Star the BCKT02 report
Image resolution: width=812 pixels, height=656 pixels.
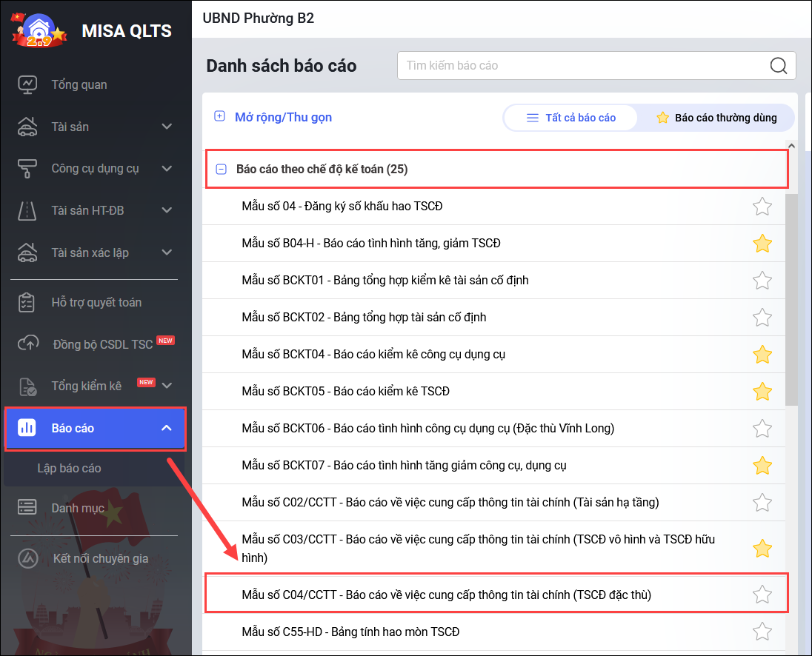(x=762, y=317)
